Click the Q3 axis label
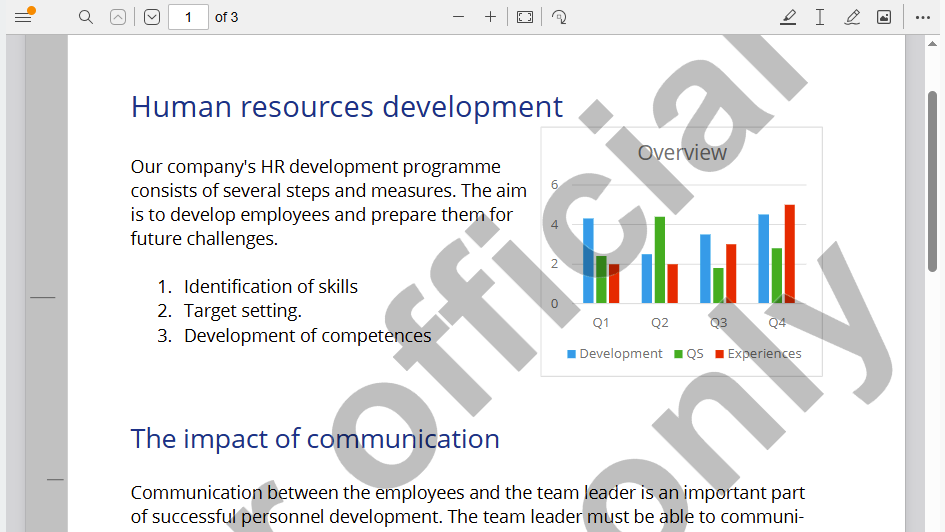The image size is (945, 532). coord(718,322)
